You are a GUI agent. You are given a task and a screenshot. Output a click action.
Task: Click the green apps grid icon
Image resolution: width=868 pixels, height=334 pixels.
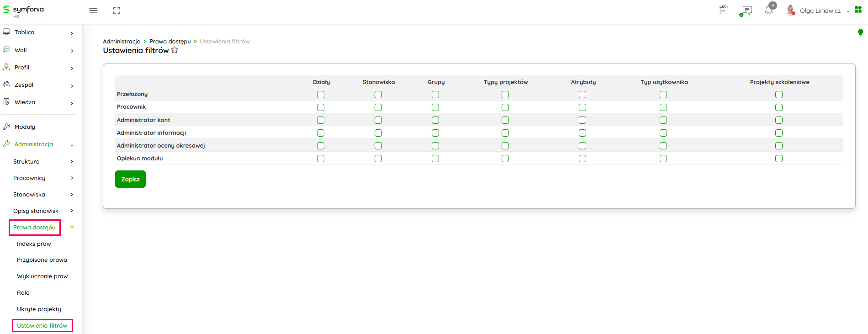(858, 10)
